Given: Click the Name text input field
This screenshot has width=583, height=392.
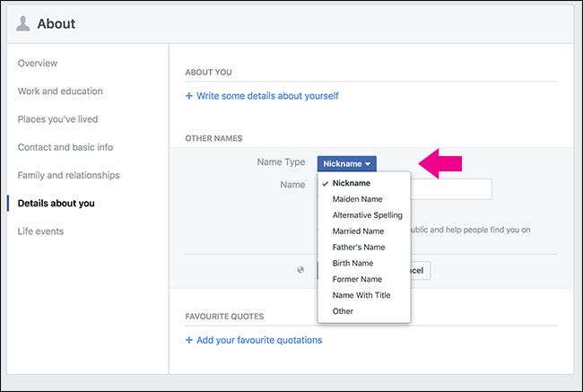Looking at the screenshot, I should tap(451, 189).
